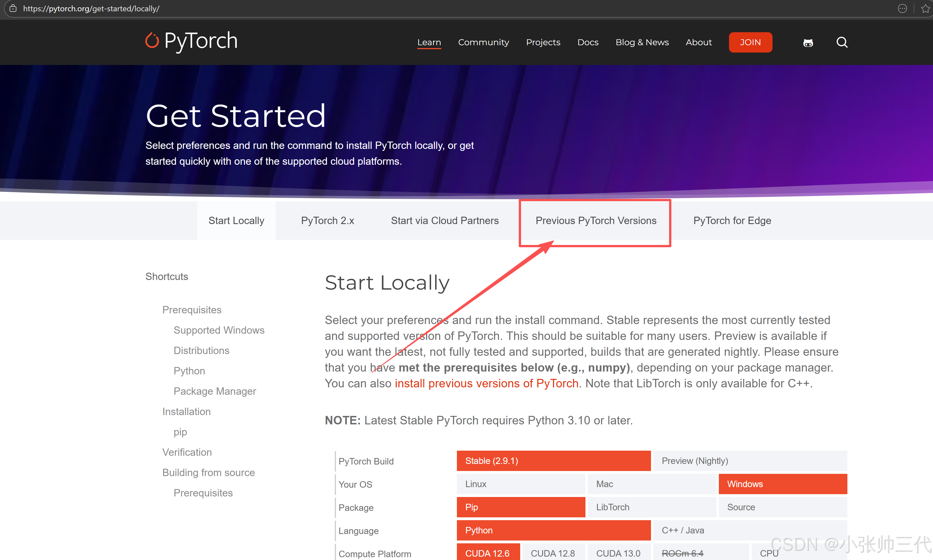
Task: Click the Compute Platform row label
Action: click(375, 554)
